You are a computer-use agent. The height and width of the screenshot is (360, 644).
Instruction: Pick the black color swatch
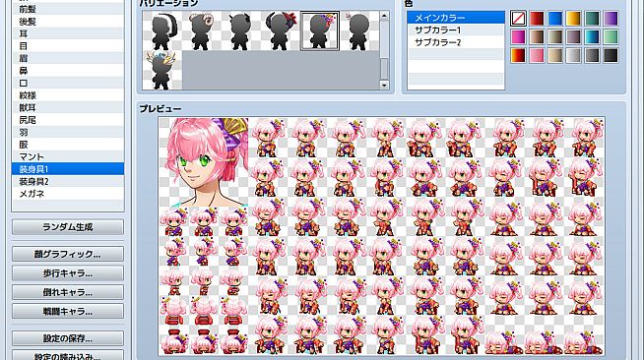coord(611,55)
